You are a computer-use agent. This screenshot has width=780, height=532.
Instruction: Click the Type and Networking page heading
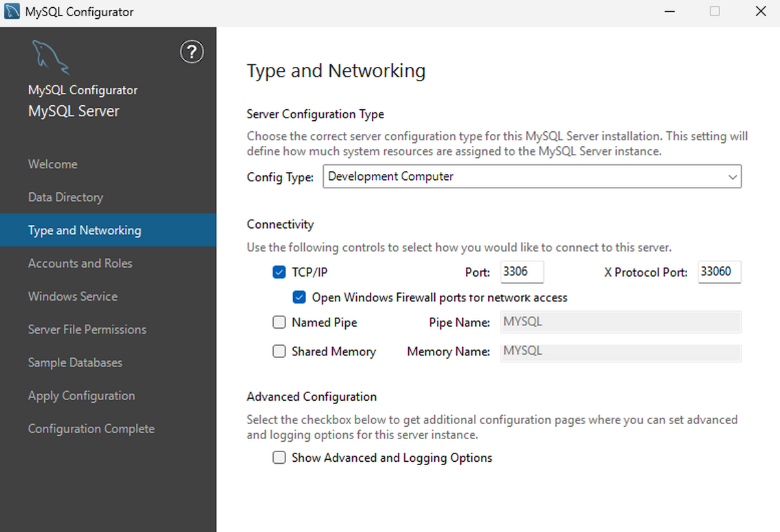coord(336,71)
